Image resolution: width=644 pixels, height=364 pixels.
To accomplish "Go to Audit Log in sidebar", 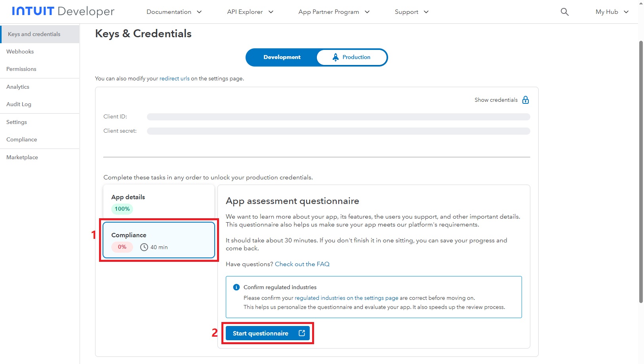I will coord(19,104).
